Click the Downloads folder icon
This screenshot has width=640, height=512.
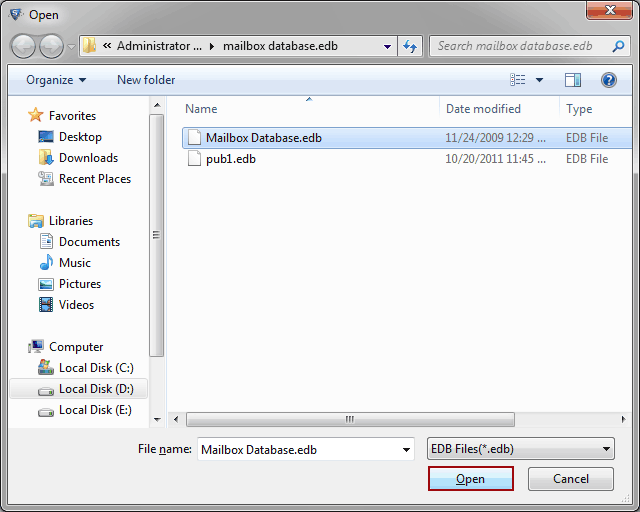click(46, 157)
